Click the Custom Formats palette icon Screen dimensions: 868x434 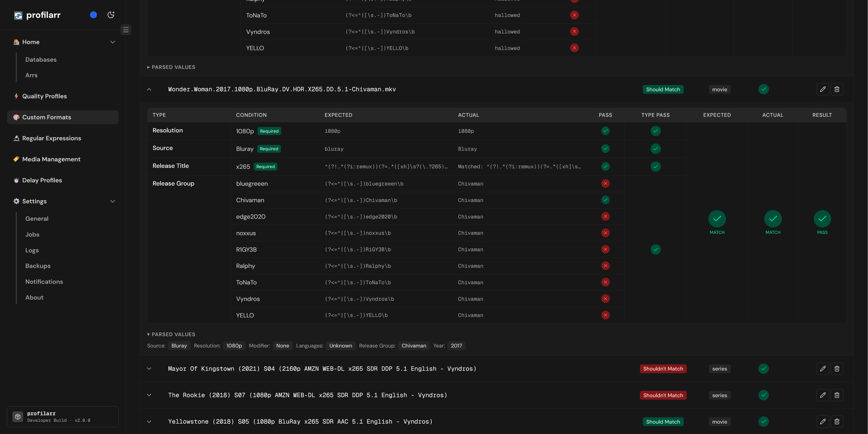point(16,117)
